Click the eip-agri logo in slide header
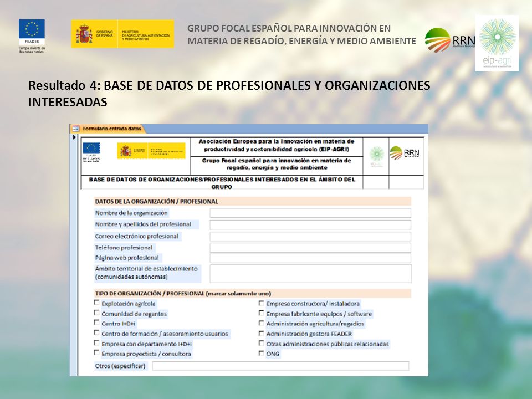 pos(497,43)
